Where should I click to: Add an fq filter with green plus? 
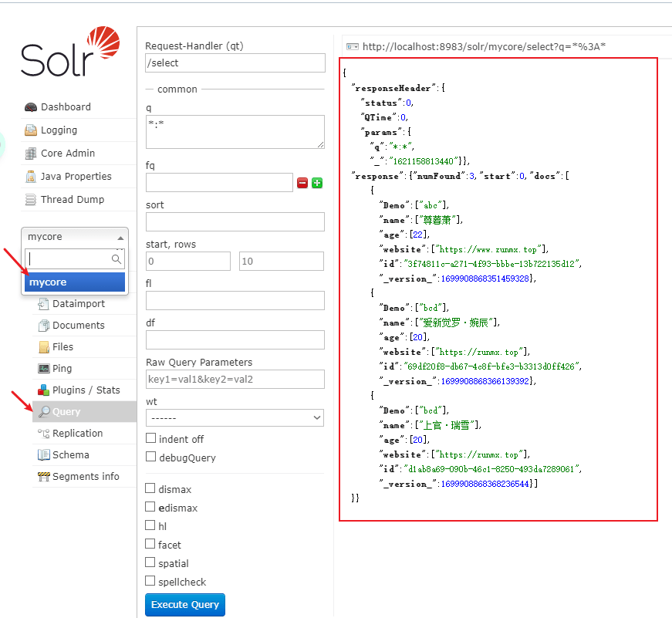point(317,183)
